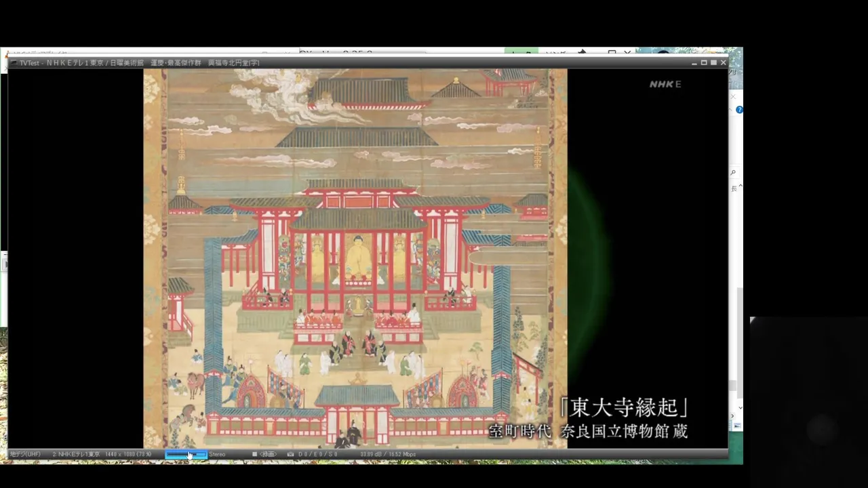Click the 33.89 dB signal level status
This screenshot has height=488, width=868.
[x=388, y=454]
